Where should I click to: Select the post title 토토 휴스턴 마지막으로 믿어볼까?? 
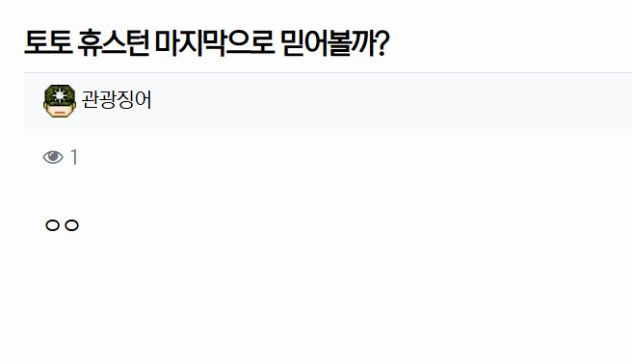pos(207,42)
